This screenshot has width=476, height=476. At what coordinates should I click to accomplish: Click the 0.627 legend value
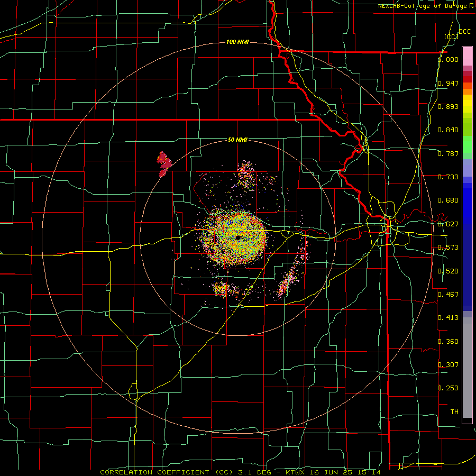click(x=448, y=224)
